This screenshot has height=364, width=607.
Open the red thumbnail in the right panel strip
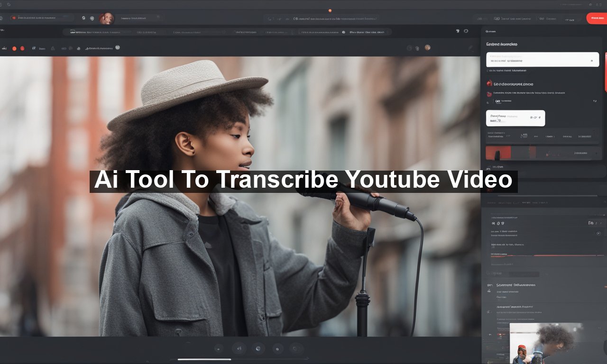click(498, 153)
